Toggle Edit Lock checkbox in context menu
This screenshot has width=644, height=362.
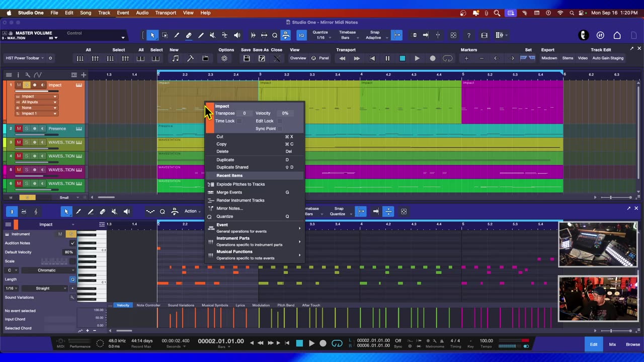click(280, 121)
